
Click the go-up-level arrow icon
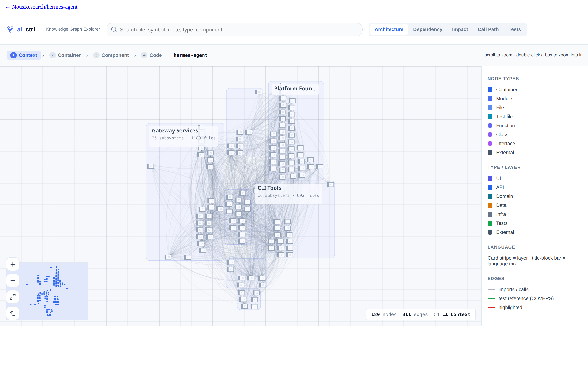point(13,313)
